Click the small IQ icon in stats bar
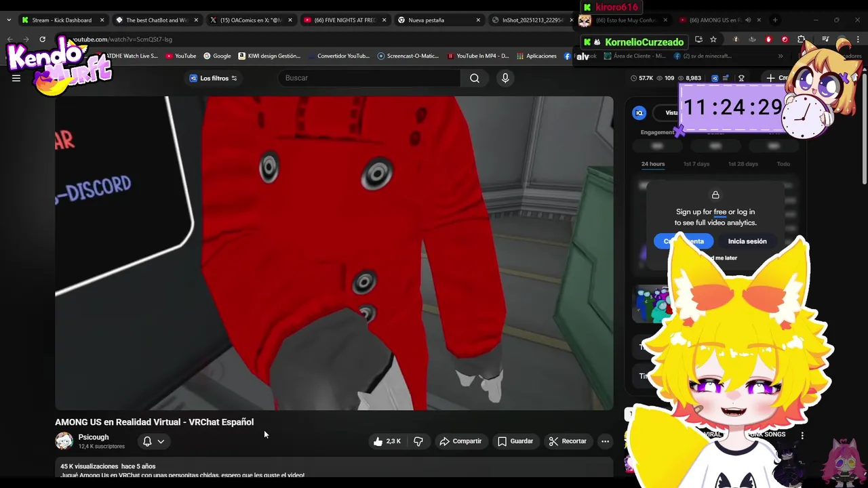The image size is (868, 488). point(714,78)
